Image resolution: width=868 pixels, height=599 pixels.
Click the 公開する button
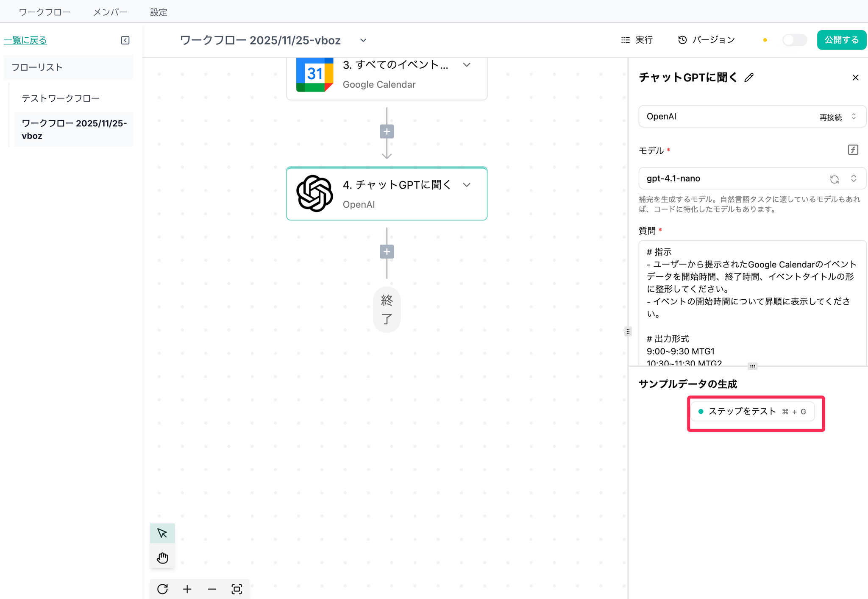click(x=841, y=40)
